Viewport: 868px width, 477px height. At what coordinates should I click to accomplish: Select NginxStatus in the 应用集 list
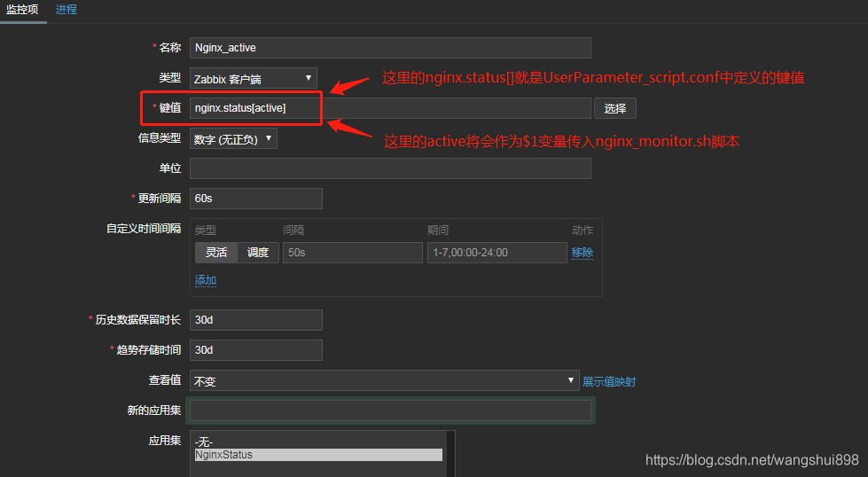pyautogui.click(x=318, y=454)
